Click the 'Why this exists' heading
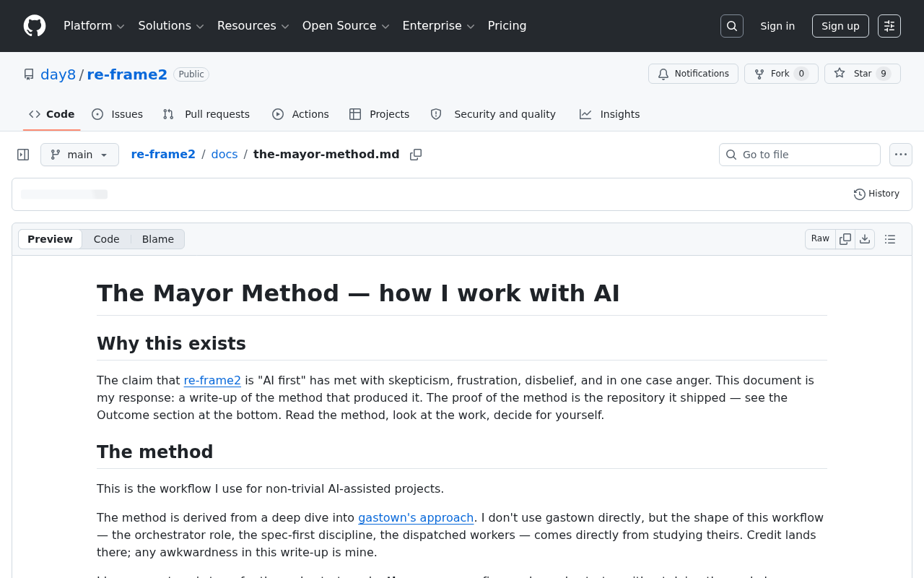Viewport: 924px width, 578px height. pos(171,343)
